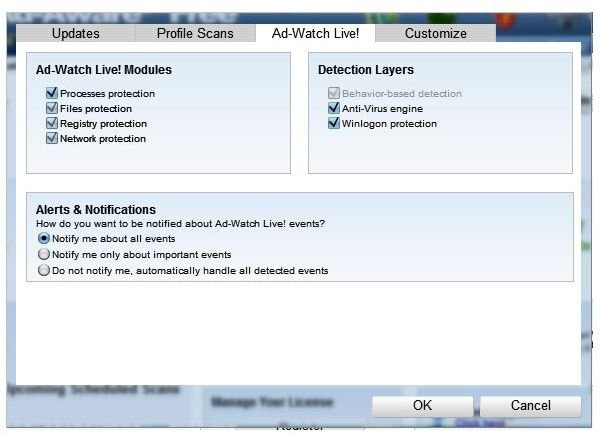Toggle the Network protection checkbox
The width and height of the screenshot is (600, 434).
pyautogui.click(x=52, y=138)
